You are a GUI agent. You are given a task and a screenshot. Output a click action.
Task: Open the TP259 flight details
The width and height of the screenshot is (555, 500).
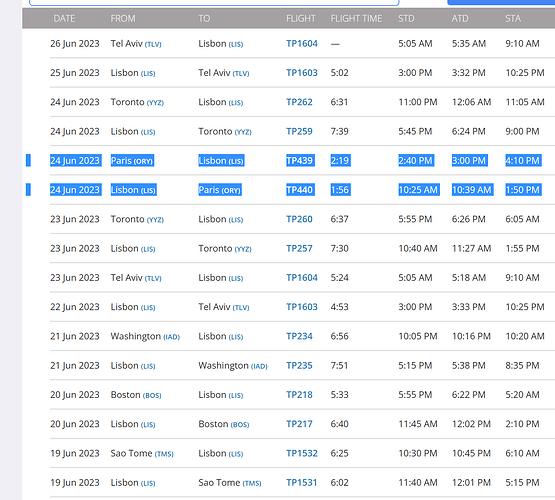(299, 132)
